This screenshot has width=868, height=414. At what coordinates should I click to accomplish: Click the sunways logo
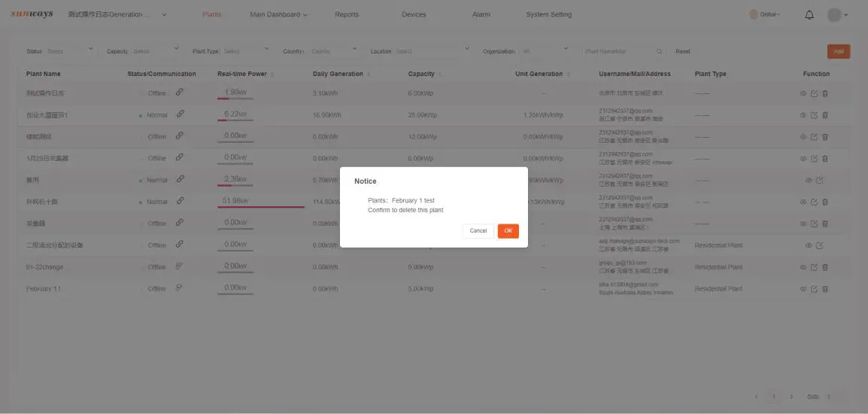(x=32, y=14)
